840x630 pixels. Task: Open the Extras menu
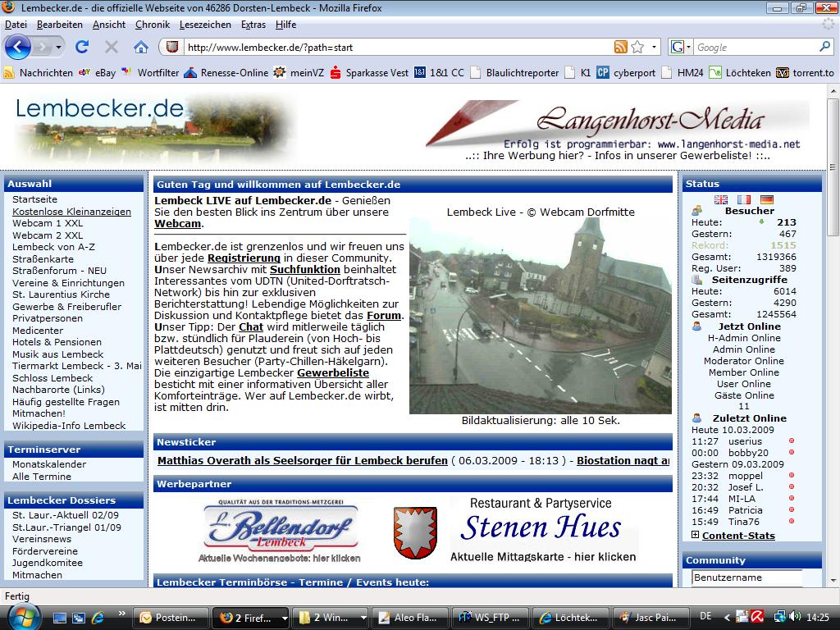[253, 25]
